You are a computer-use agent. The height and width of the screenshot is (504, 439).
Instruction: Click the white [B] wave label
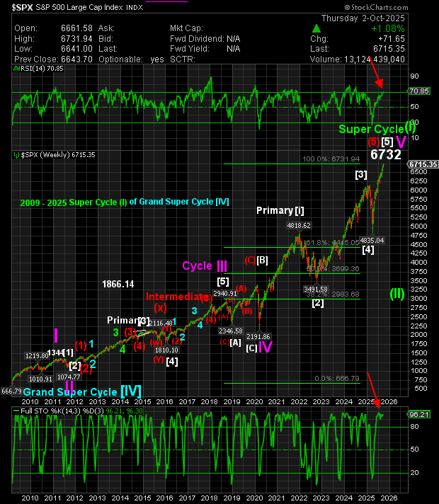click(x=262, y=260)
